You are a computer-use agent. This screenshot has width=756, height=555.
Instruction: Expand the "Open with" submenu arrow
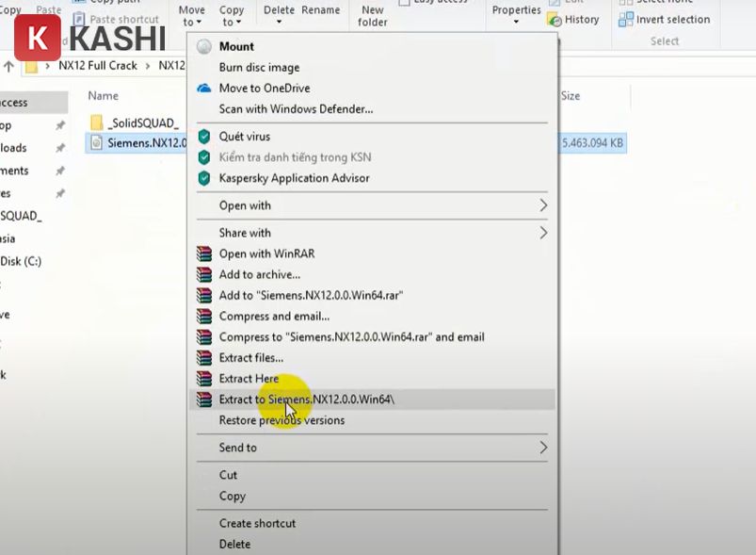click(543, 205)
